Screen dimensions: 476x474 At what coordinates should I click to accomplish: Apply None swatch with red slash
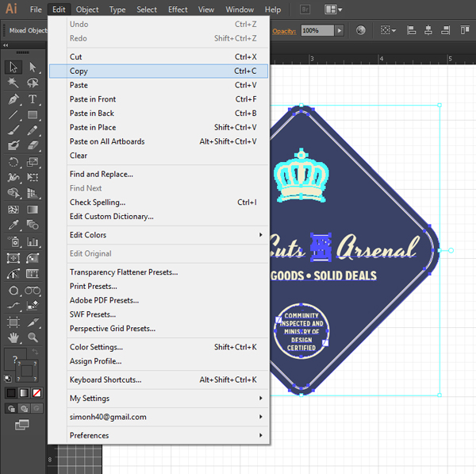(36, 393)
